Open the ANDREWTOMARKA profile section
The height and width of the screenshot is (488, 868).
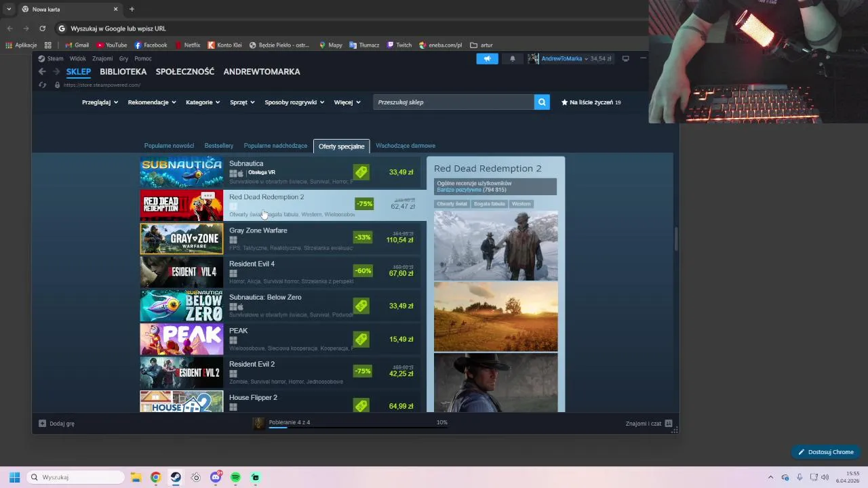click(x=262, y=72)
